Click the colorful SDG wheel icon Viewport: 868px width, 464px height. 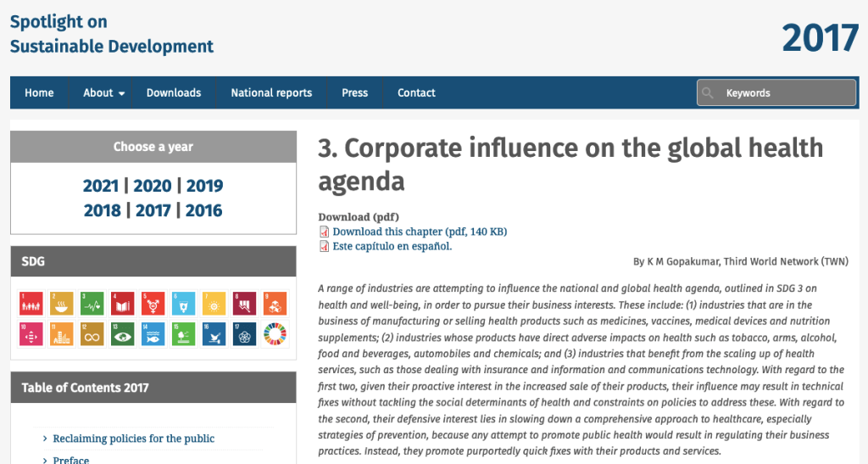275,333
